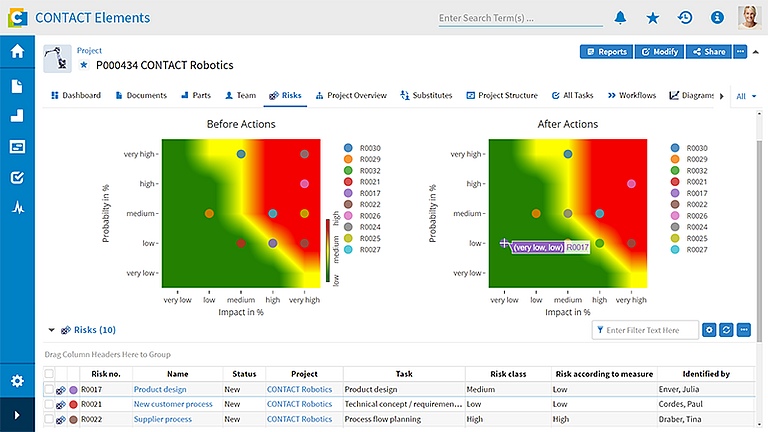Switch to the Substitutes tab
The image size is (768, 432).
[426, 95]
